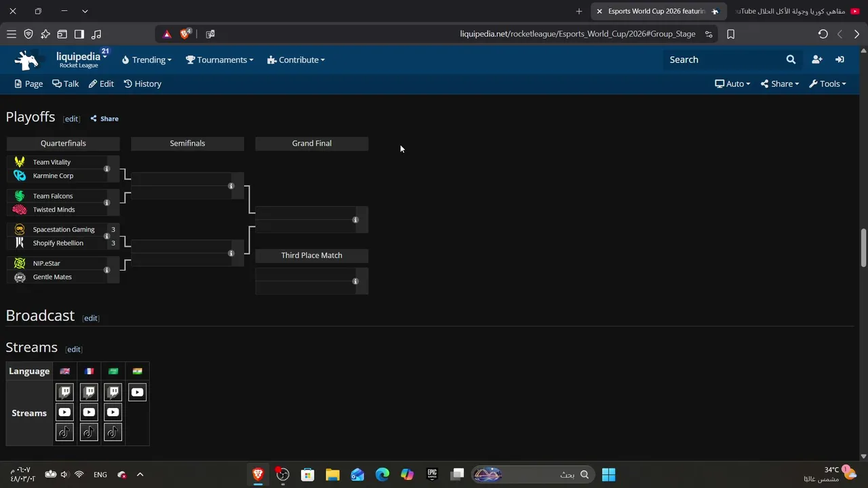This screenshot has width=868, height=488.
Task: Switch to the Talk tab
Action: [66, 84]
